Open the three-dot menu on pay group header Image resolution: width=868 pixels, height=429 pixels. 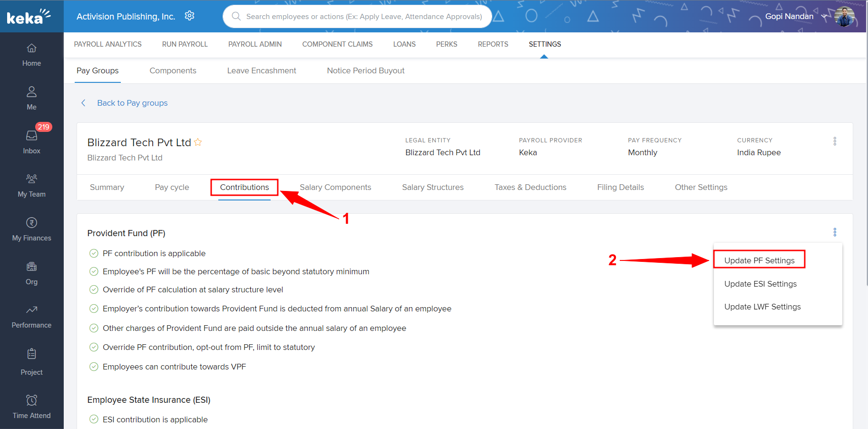point(835,141)
